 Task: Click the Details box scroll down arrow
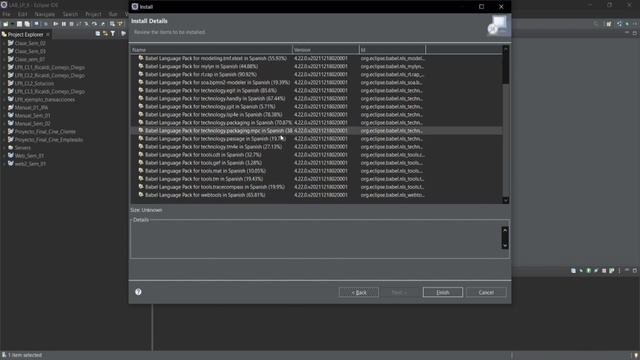[505, 245]
